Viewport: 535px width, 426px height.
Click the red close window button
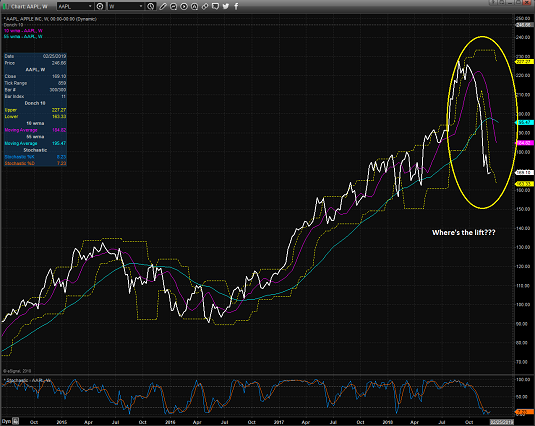[x=527, y=2]
